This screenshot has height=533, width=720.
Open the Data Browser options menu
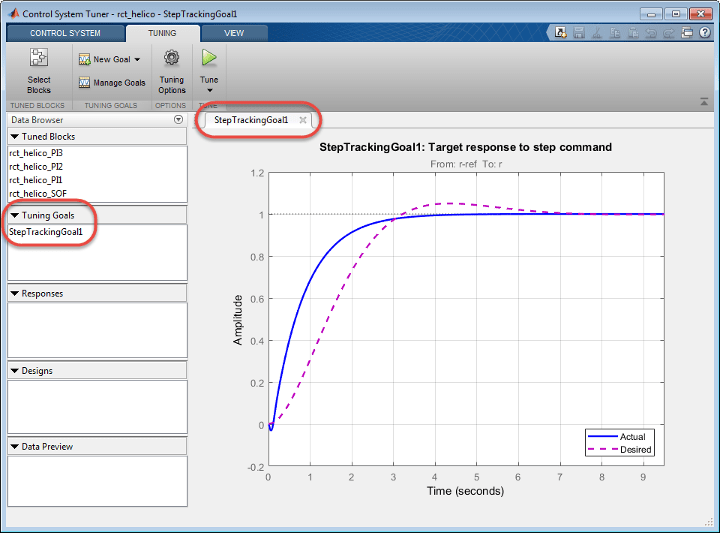pos(179,119)
